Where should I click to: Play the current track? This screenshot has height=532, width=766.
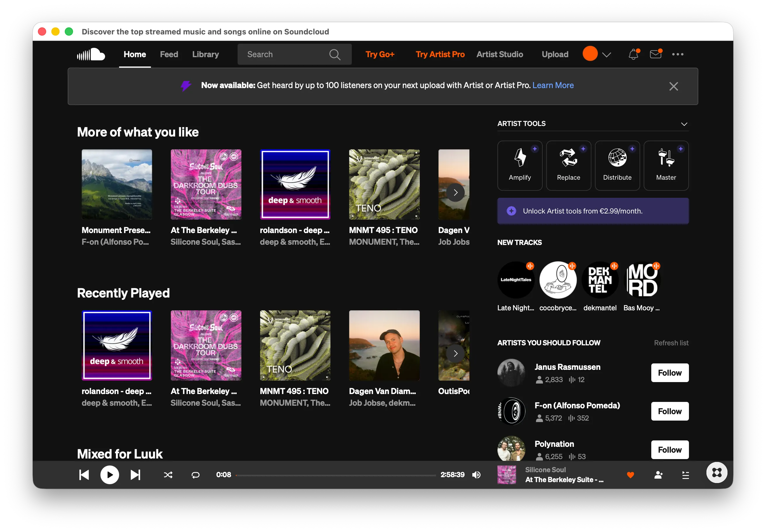coord(109,475)
